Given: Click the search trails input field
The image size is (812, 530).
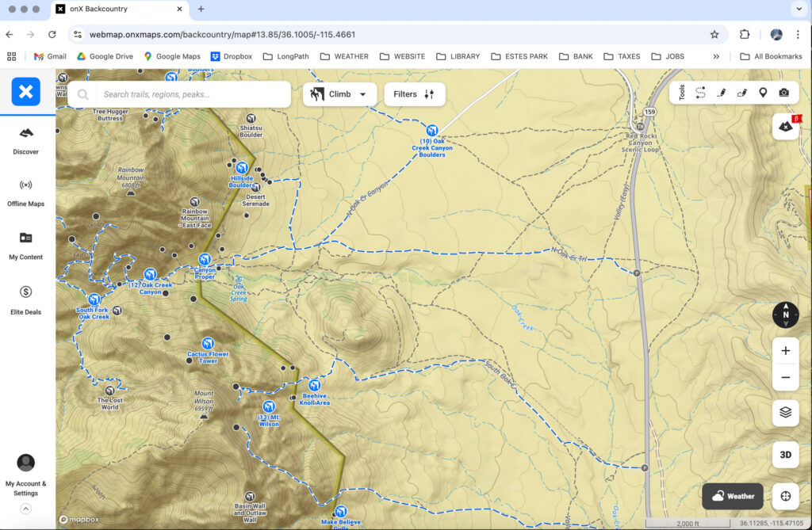Looking at the screenshot, I should coord(190,94).
